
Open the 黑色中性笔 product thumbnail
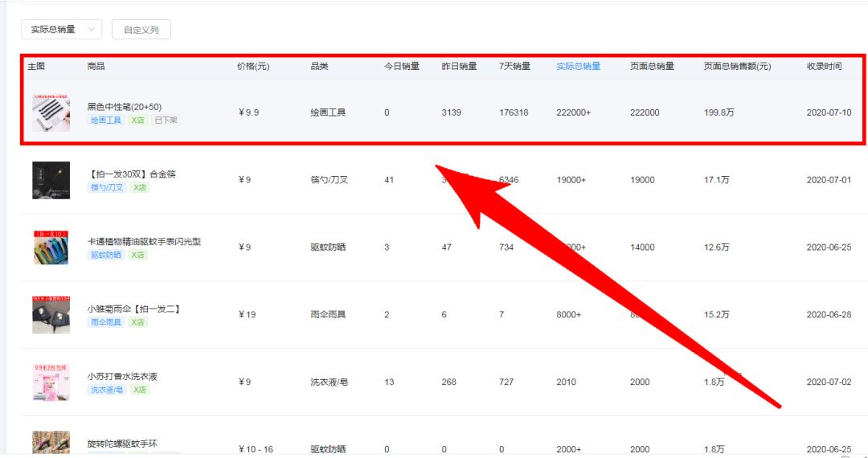tap(51, 113)
